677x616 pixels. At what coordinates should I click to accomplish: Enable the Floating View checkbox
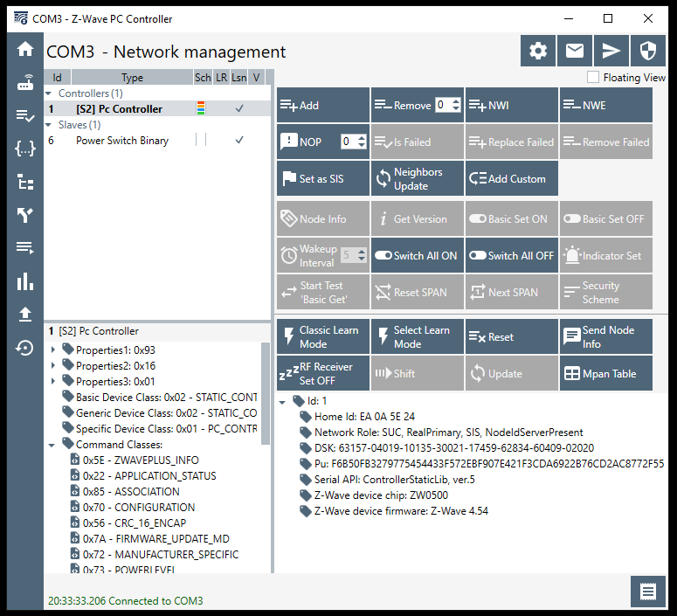594,78
